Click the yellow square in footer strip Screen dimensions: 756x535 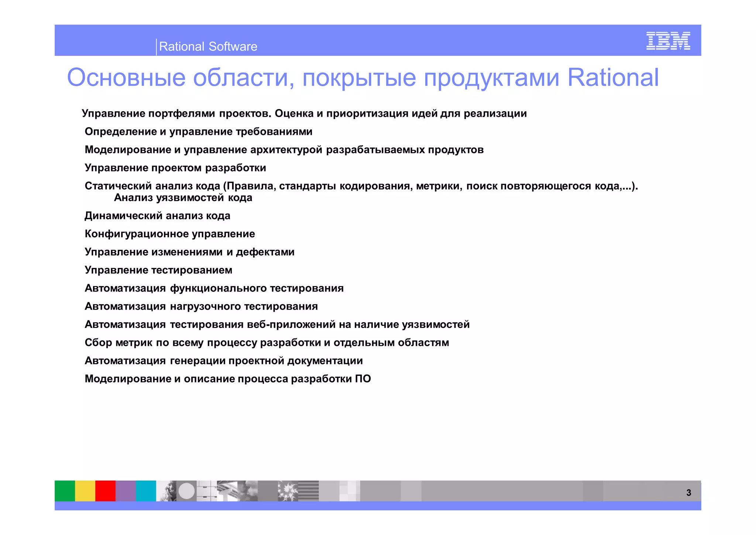pos(85,491)
